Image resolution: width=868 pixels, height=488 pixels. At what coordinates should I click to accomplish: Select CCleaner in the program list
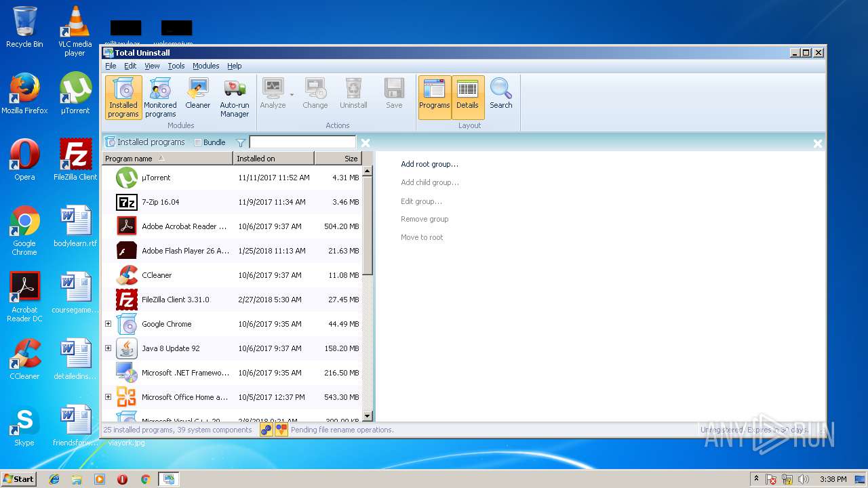click(x=232, y=275)
